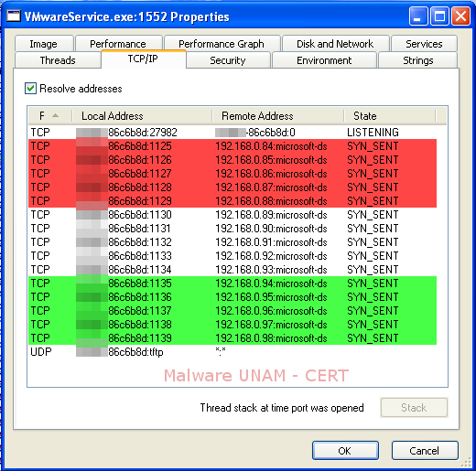Switch to the Threads tab
Image resolution: width=476 pixels, height=471 pixels.
point(58,60)
